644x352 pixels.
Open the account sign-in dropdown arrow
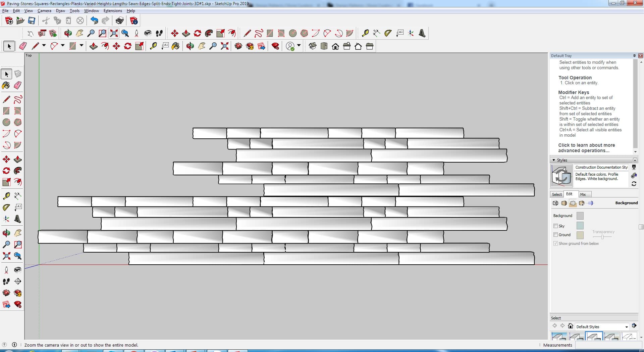(x=299, y=46)
